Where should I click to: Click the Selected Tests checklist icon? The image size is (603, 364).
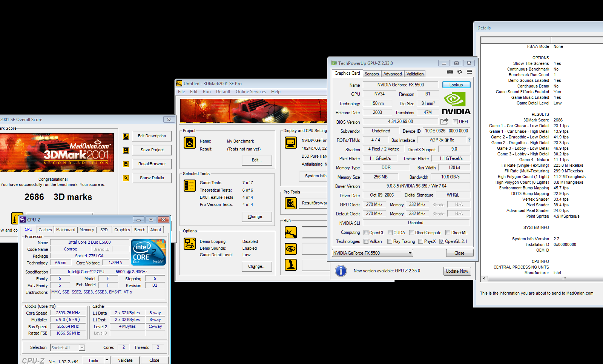tap(189, 186)
